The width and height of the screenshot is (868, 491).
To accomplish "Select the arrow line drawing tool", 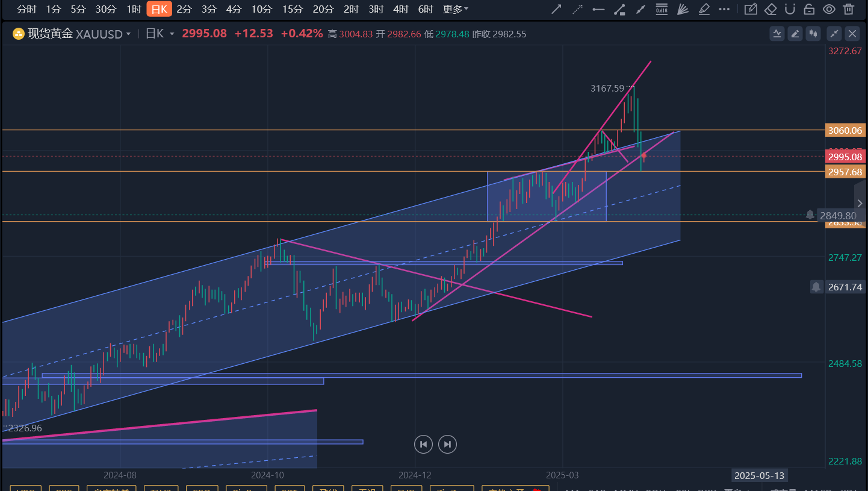I will click(x=557, y=9).
